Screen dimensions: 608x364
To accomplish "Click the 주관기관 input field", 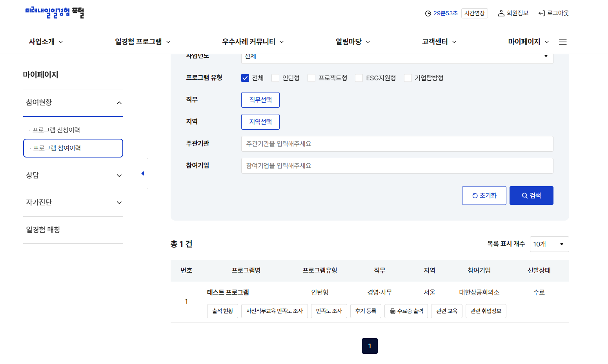I will [397, 144].
